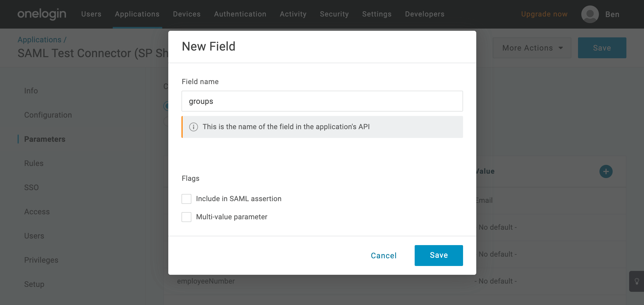Image resolution: width=644 pixels, height=305 pixels.
Task: Check the Multi-value parameter box
Action: click(186, 217)
